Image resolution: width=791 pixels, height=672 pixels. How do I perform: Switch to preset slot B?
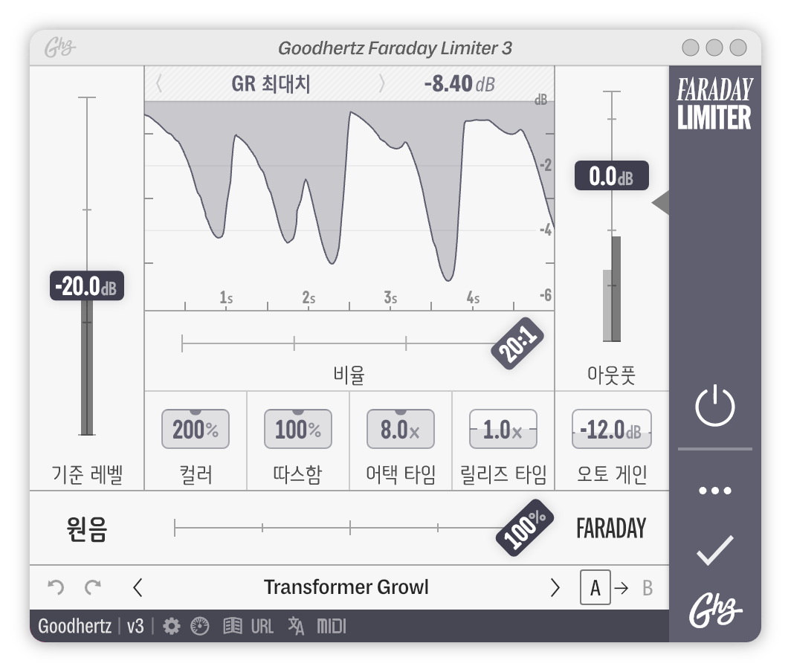(648, 588)
